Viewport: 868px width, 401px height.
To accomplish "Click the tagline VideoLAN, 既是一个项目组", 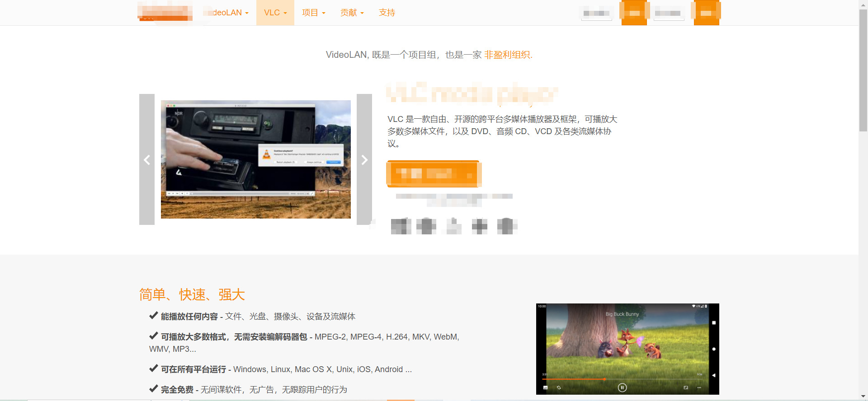I will pyautogui.click(x=429, y=55).
